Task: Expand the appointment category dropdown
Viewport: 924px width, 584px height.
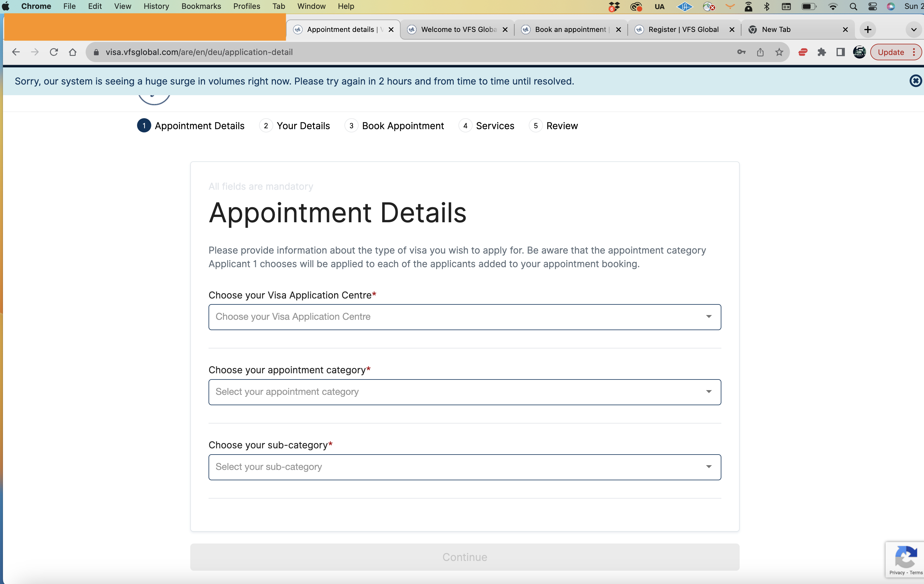Action: click(465, 392)
